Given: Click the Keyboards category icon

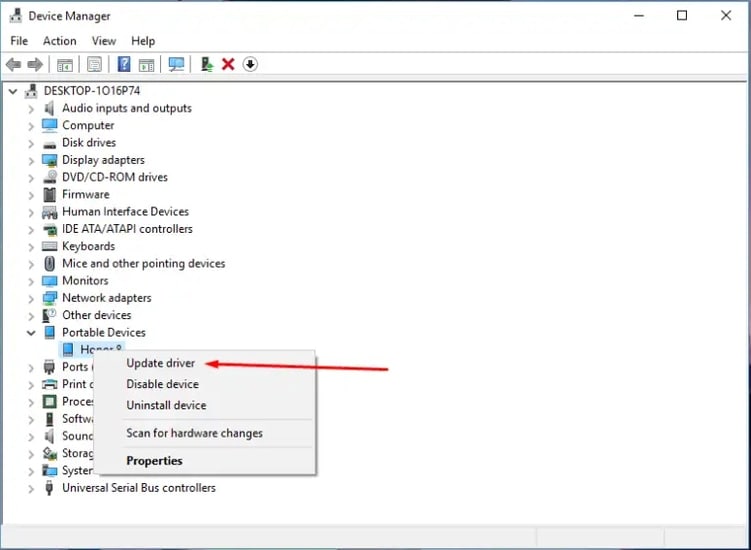Looking at the screenshot, I should (49, 246).
